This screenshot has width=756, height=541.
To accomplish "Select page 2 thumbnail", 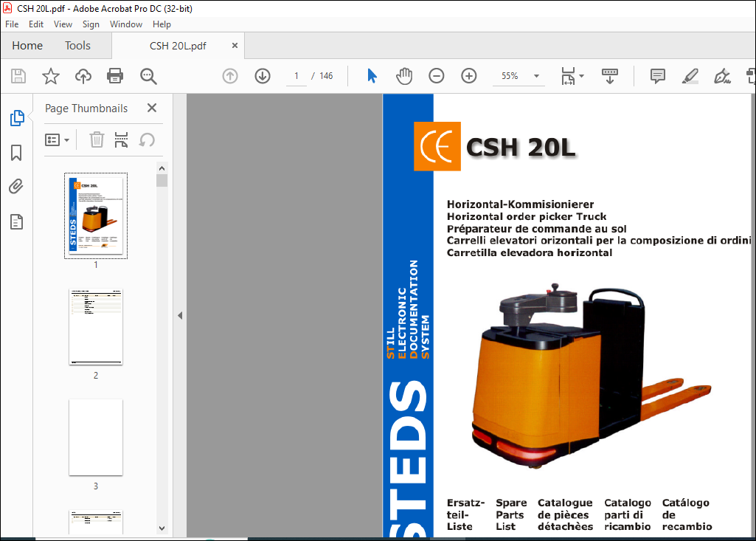I will (96, 327).
